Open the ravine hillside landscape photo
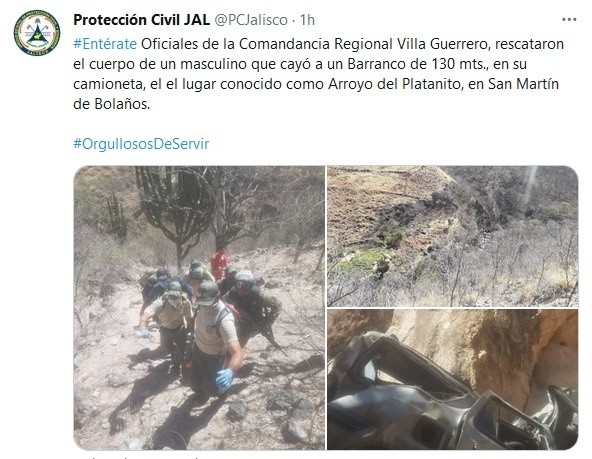 (x=452, y=236)
